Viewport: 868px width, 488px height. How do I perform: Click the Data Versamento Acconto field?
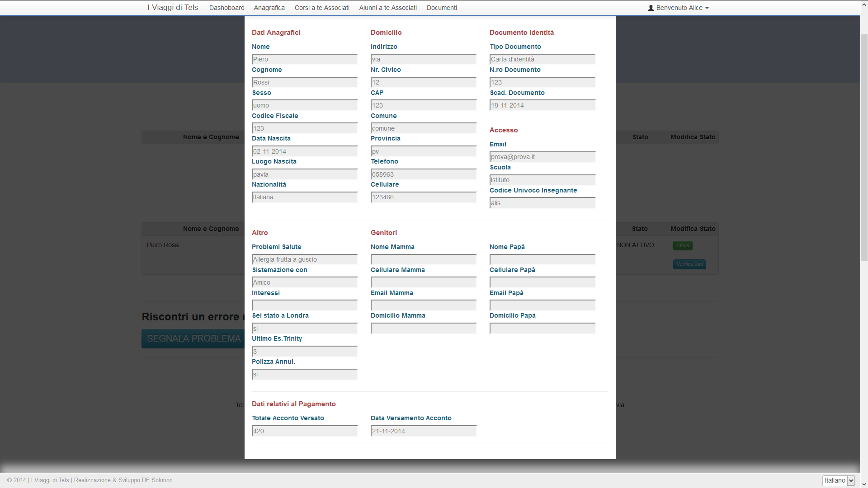[423, 431]
